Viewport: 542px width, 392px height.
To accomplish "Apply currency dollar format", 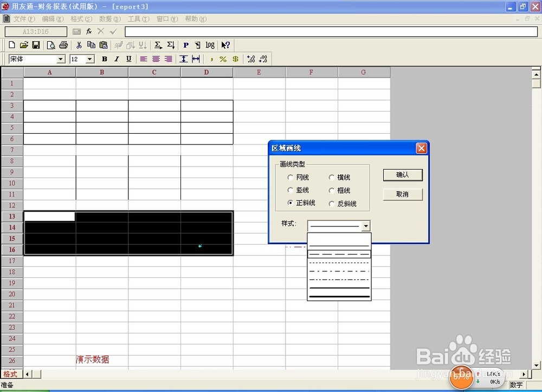I will point(235,59).
